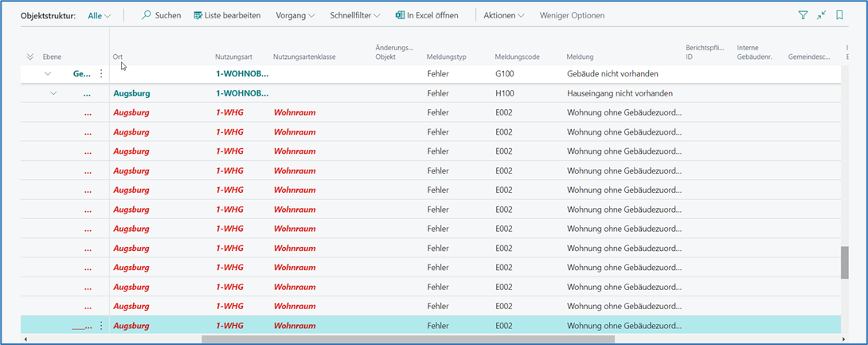The image size is (868, 345).
Task: Click the vertical scrollbar thumb on right
Action: click(844, 262)
